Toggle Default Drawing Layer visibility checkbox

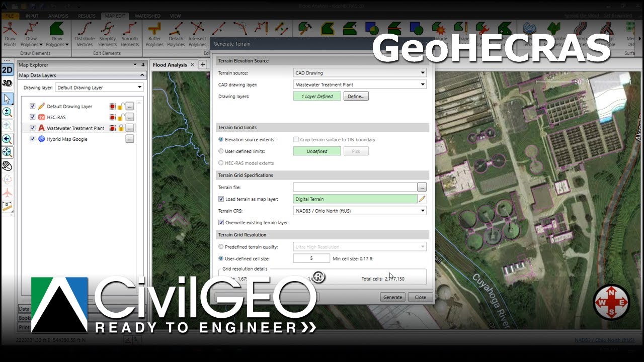(33, 106)
